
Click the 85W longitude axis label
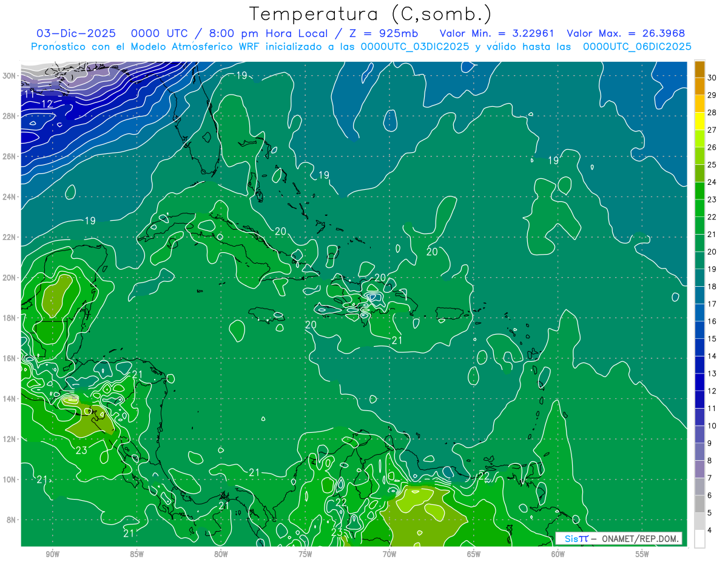136,554
